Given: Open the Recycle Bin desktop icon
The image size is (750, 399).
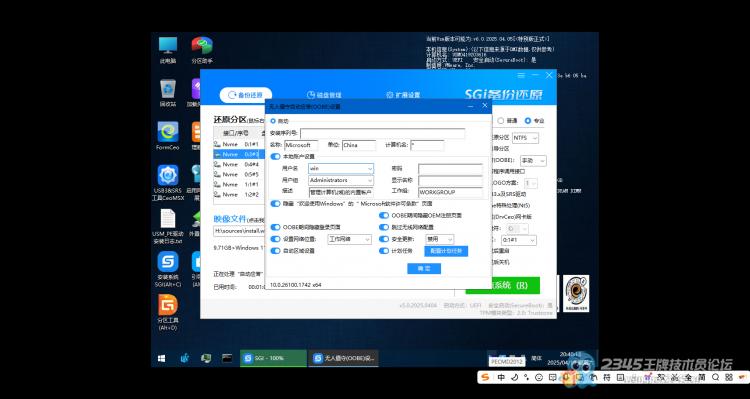Looking at the screenshot, I should coord(168,92).
